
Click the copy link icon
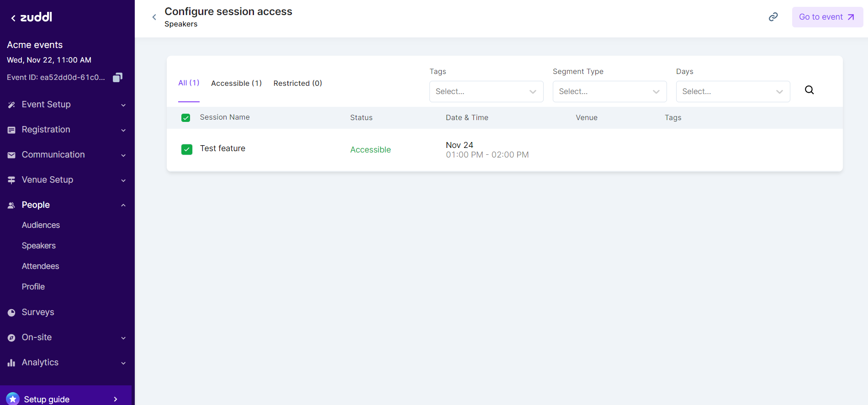773,17
